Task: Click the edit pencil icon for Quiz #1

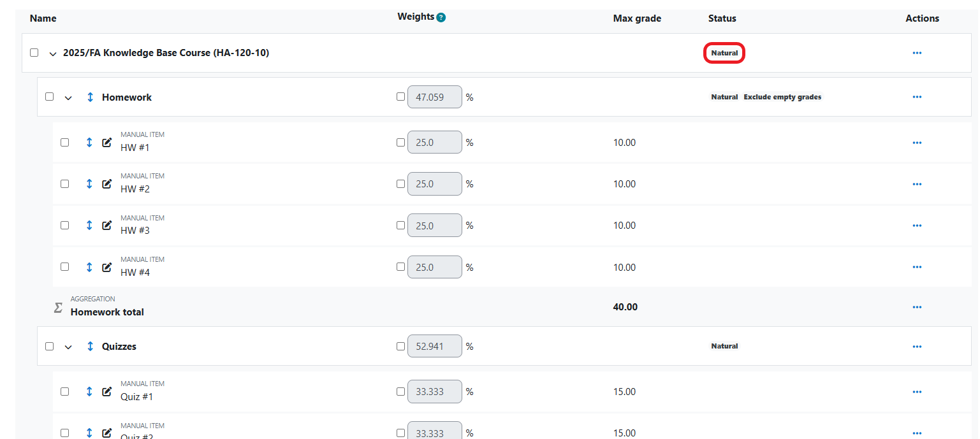Action: [107, 392]
